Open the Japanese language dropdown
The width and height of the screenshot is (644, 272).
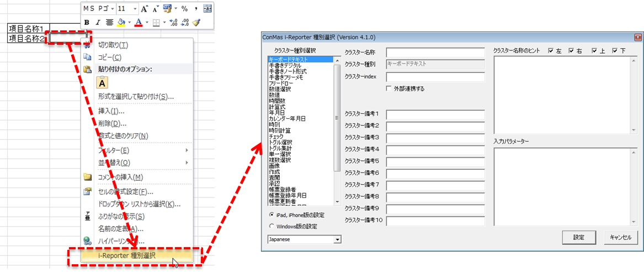[338, 239]
